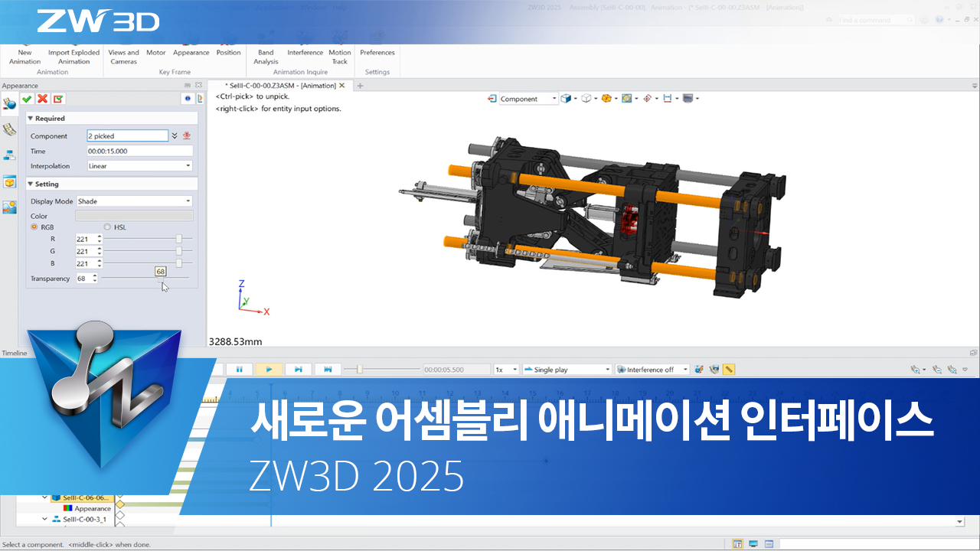Click the first status bar display icon

tap(737, 544)
